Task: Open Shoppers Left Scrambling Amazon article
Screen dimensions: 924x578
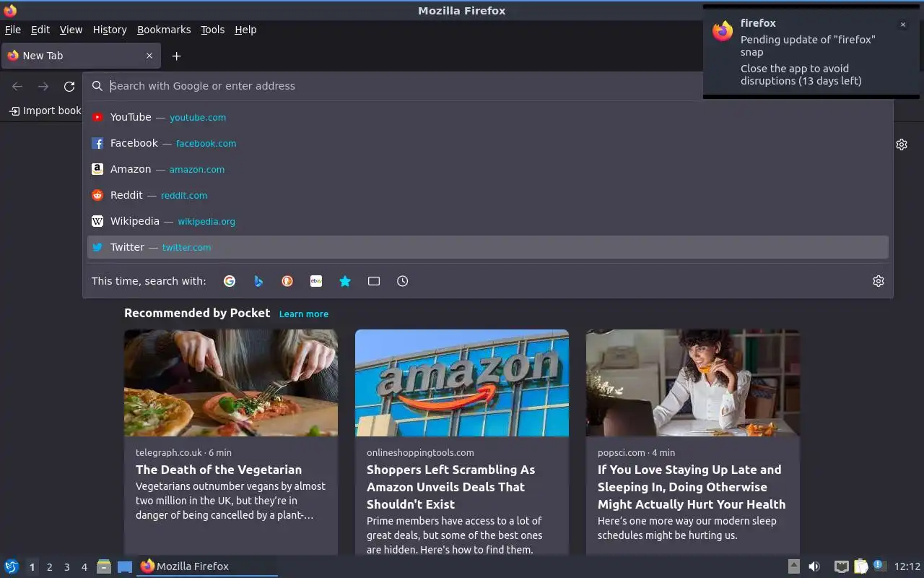Action: pyautogui.click(x=450, y=487)
